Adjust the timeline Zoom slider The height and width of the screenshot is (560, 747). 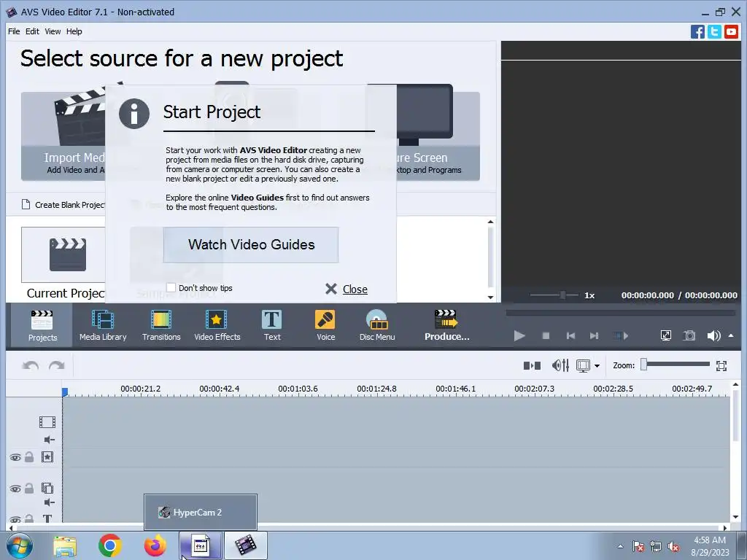tap(643, 365)
